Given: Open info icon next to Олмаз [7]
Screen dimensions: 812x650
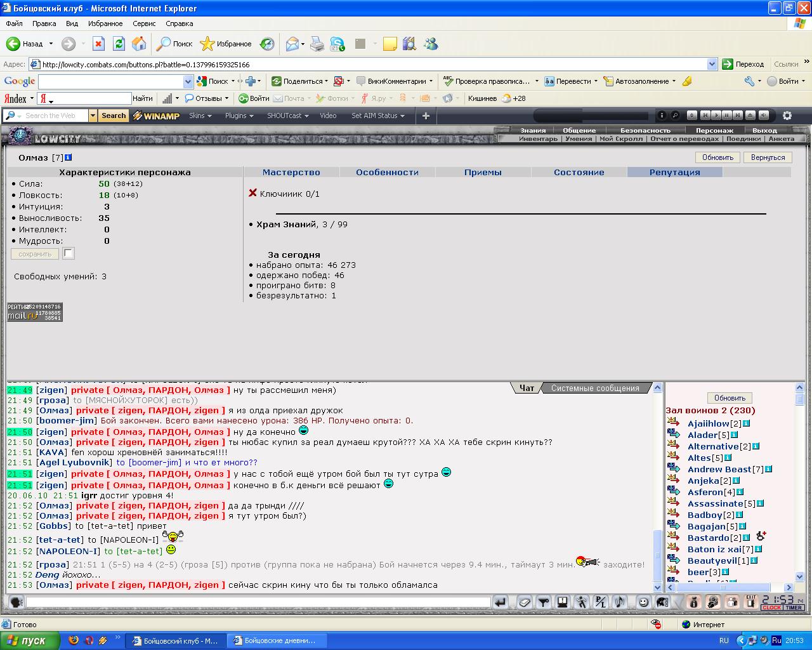Looking at the screenshot, I should coord(68,157).
